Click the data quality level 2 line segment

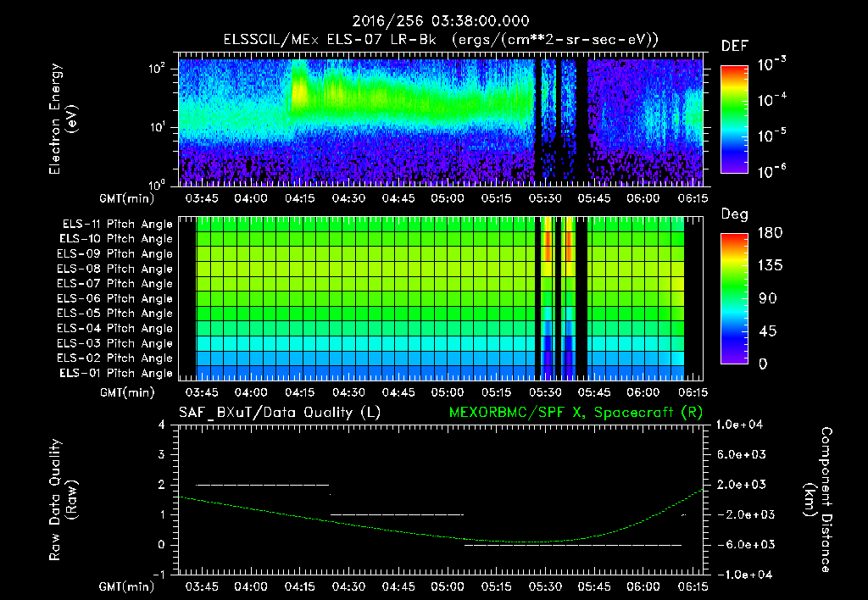[x=263, y=485]
